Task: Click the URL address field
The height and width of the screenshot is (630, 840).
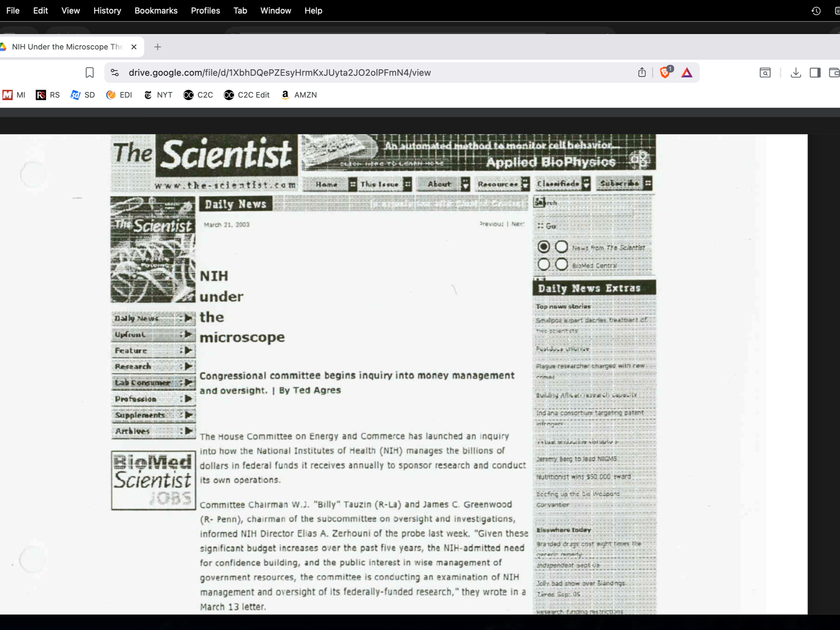Action: [279, 73]
